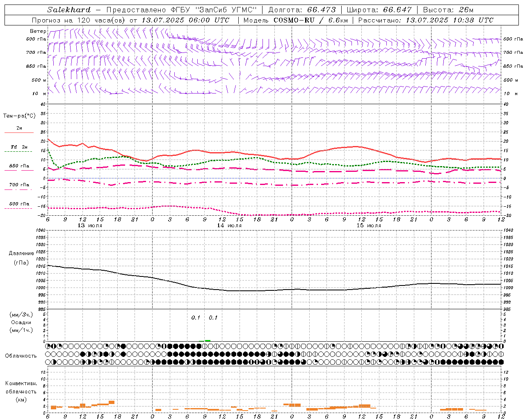
Task: Click the "Ветер" wind panel label
Action: click(38, 31)
